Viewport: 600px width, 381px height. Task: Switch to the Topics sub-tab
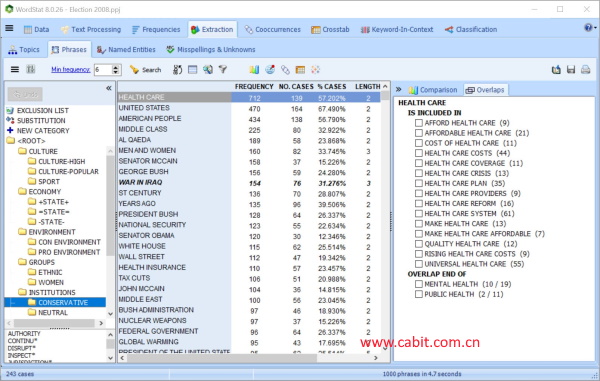24,50
